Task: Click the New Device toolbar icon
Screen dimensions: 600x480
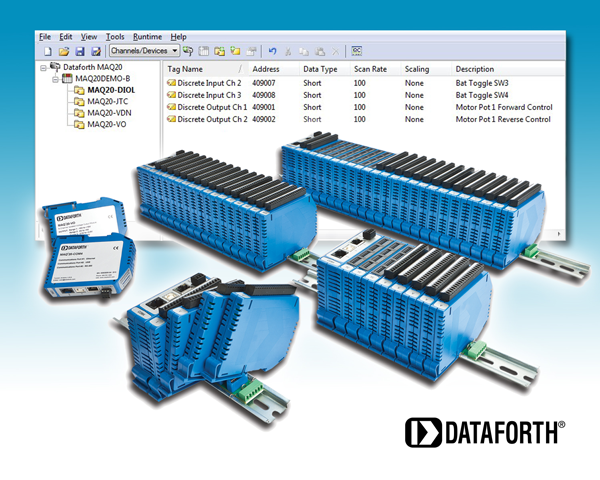Action: point(204,51)
